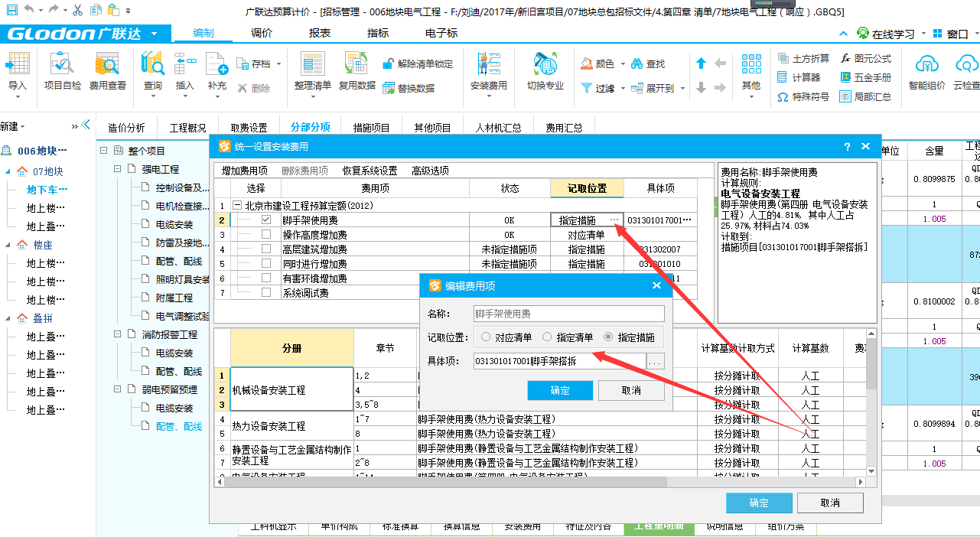Collapse the 消防报警工程 tree node
Viewport: 980px width, 537px height.
(118, 334)
